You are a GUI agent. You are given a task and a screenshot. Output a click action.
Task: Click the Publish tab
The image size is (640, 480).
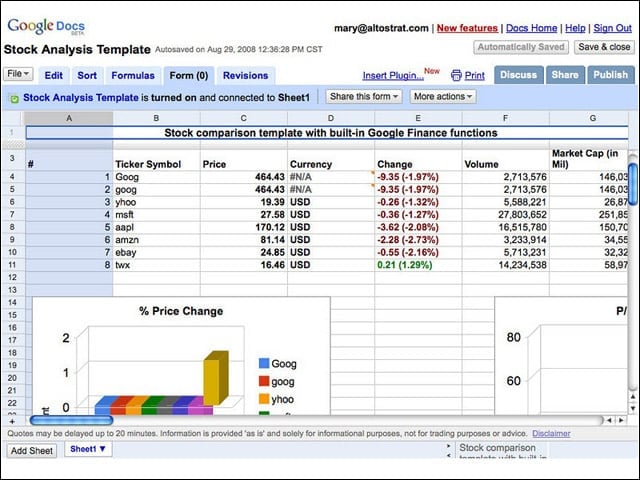tap(611, 75)
